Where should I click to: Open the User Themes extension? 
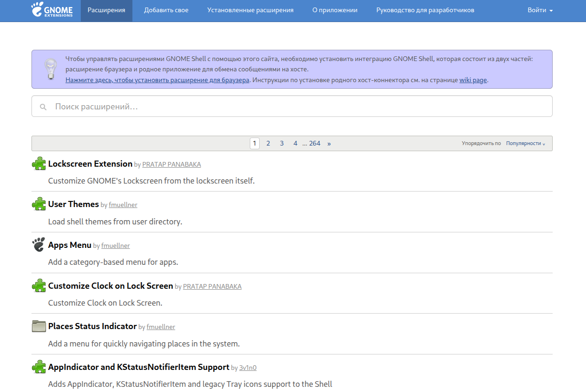(73, 204)
